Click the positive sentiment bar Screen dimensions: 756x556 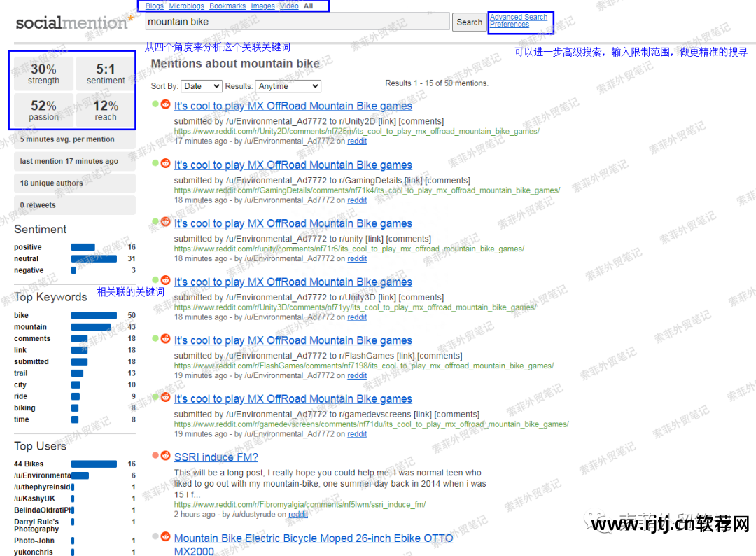[x=83, y=247]
